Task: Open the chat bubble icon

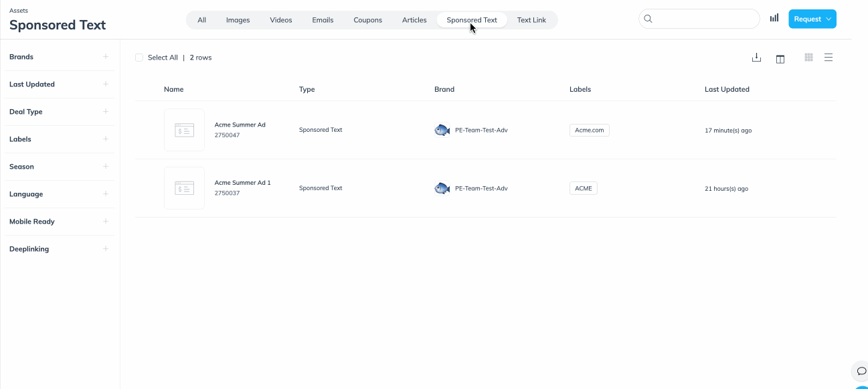Action: click(861, 371)
